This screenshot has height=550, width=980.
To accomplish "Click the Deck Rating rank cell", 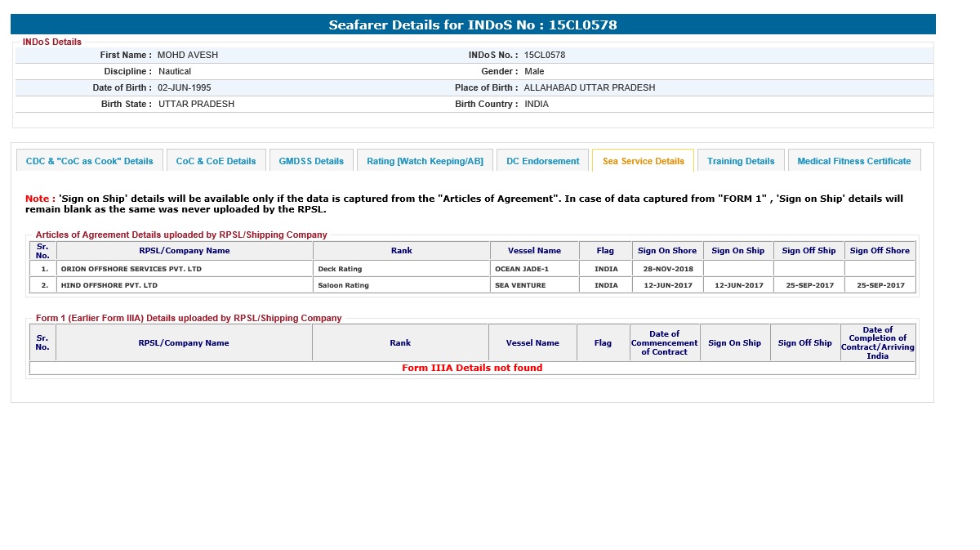I will point(340,269).
